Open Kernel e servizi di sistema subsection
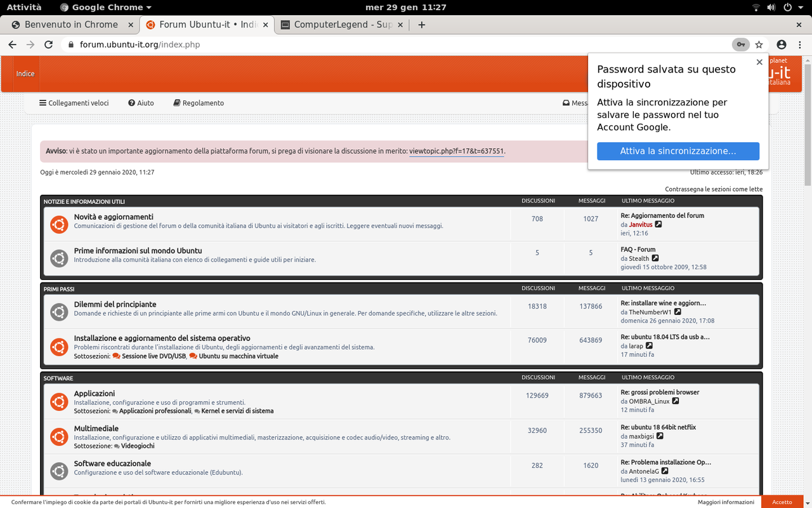Screen dimensions: 812x508 click(x=237, y=411)
